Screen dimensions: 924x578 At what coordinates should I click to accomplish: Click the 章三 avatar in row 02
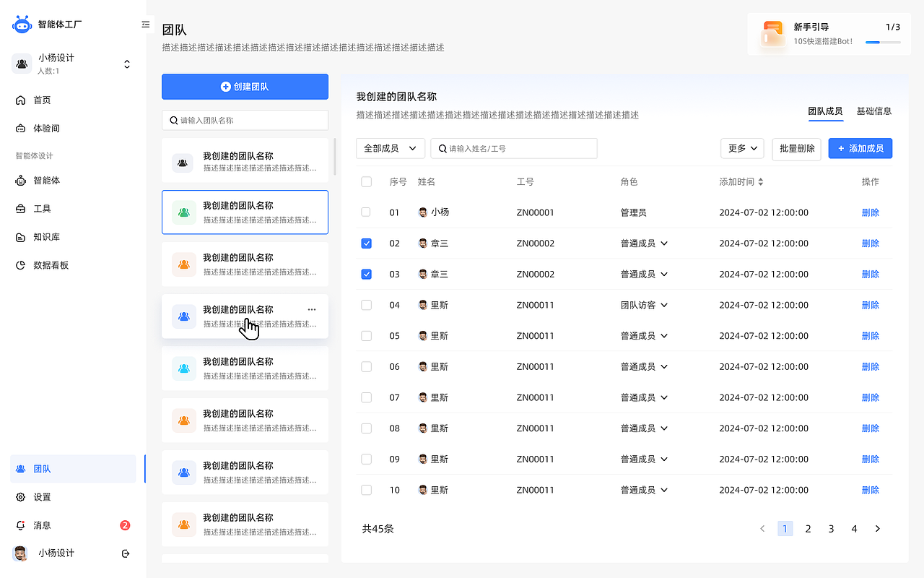(x=423, y=243)
